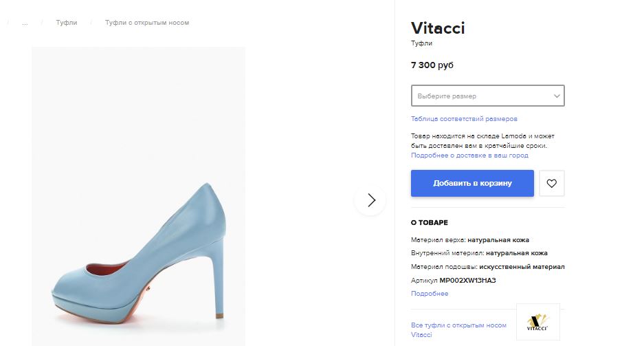The image size is (644, 346).
Task: Click Подробнее under product details
Action: coord(430,294)
